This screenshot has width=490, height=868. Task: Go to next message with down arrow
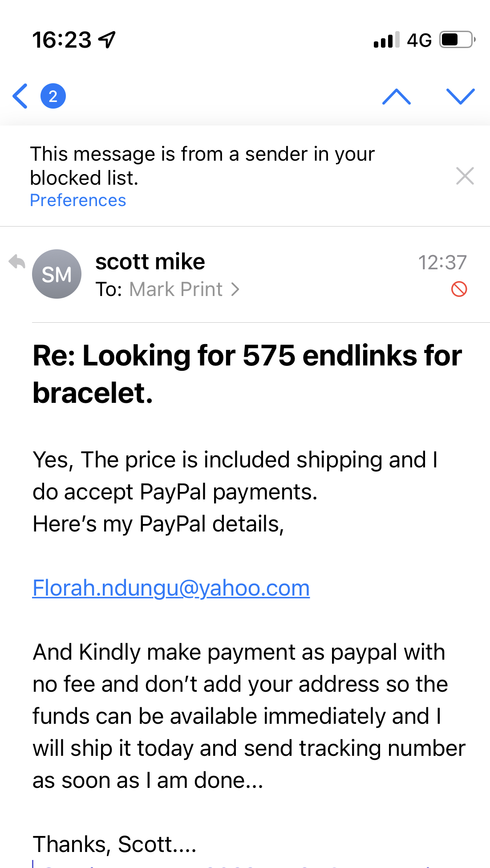pyautogui.click(x=460, y=97)
